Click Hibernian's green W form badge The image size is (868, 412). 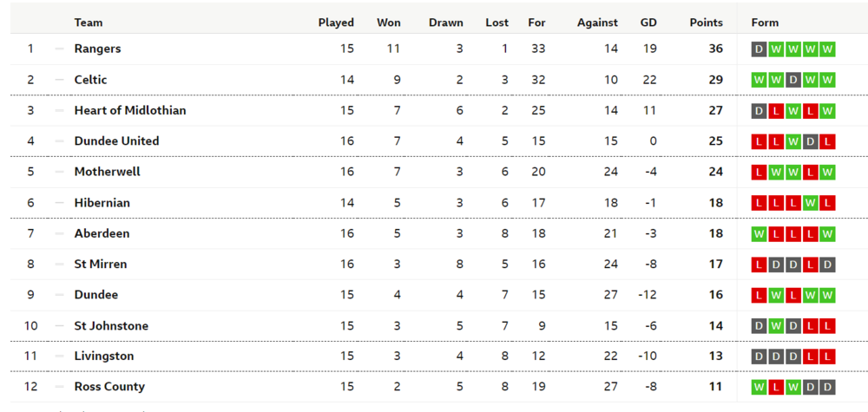(x=811, y=203)
